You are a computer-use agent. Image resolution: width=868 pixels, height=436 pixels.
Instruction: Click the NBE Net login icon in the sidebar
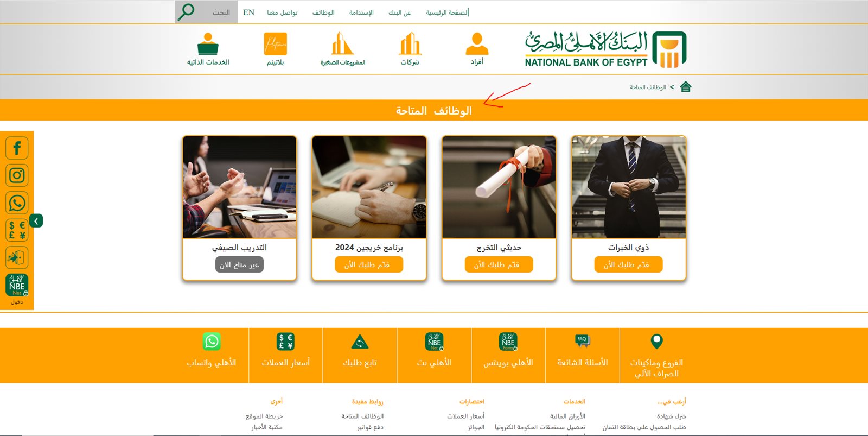click(17, 286)
